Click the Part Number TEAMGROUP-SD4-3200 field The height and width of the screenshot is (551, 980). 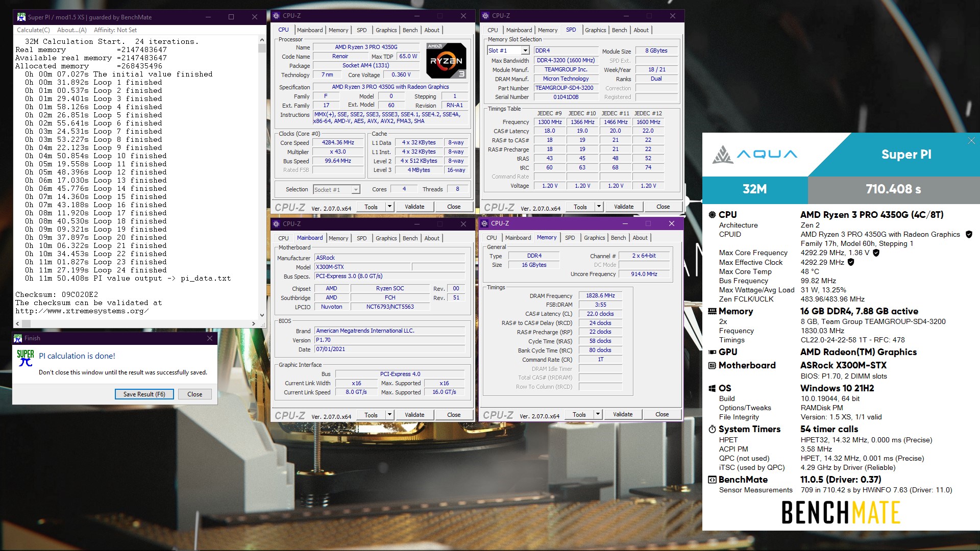click(x=565, y=88)
